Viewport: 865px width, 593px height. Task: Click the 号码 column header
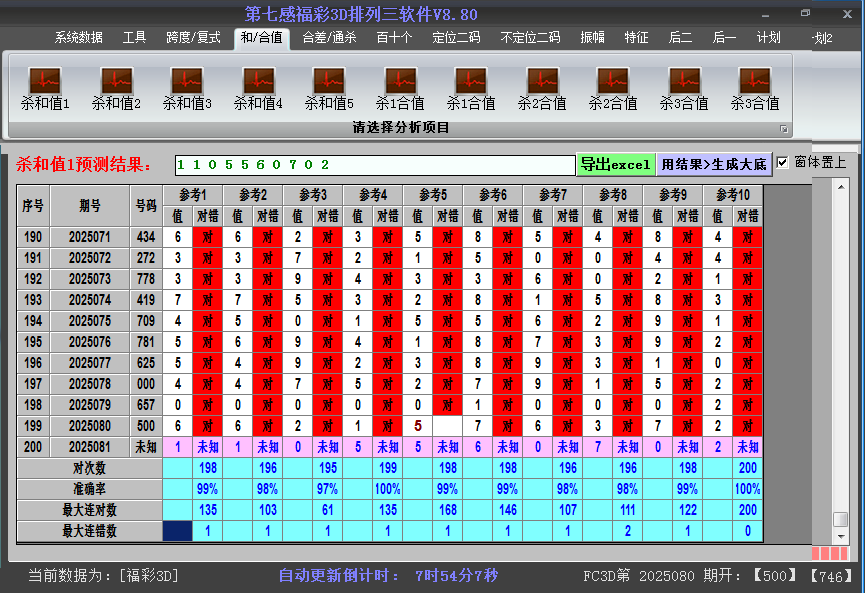(x=146, y=206)
